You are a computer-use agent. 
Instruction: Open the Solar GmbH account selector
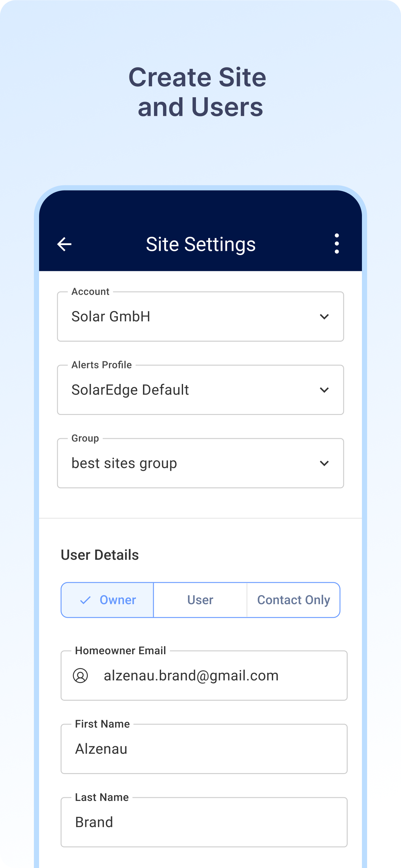(200, 316)
